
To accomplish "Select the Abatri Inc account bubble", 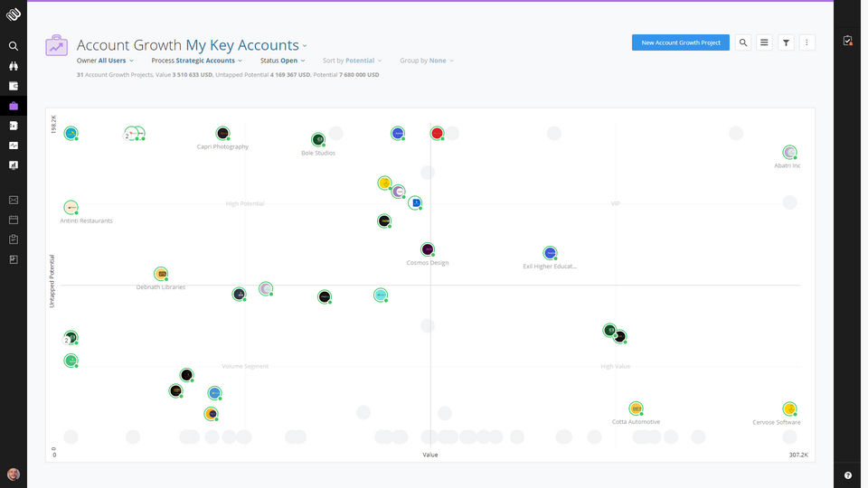I will [x=789, y=152].
